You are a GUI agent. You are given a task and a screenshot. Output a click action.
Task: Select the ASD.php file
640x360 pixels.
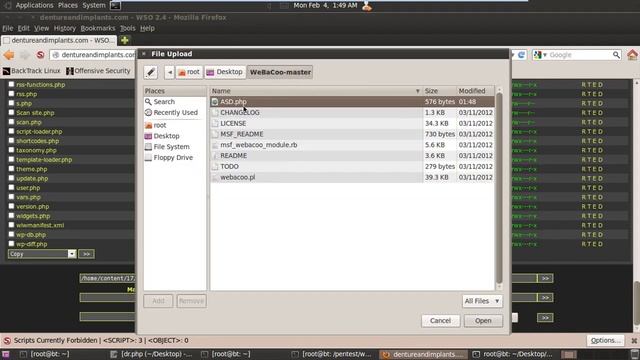[x=352, y=102]
